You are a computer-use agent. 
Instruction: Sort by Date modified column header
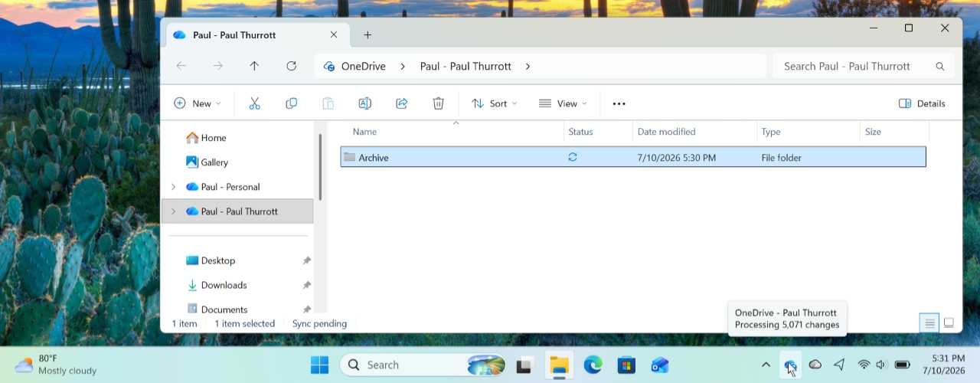tap(694, 132)
